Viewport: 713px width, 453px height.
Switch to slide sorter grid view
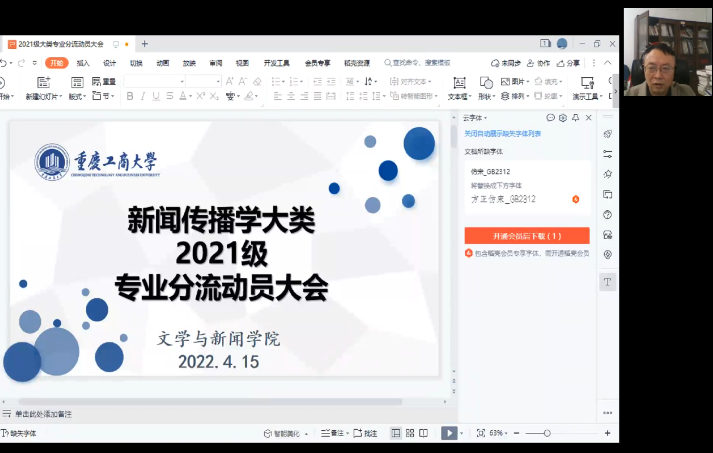point(410,433)
